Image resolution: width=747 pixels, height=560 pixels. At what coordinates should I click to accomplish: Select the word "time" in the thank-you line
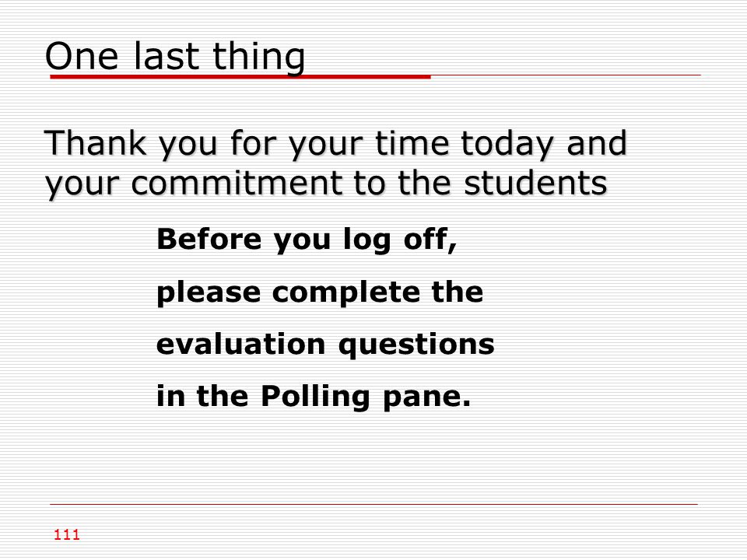412,143
